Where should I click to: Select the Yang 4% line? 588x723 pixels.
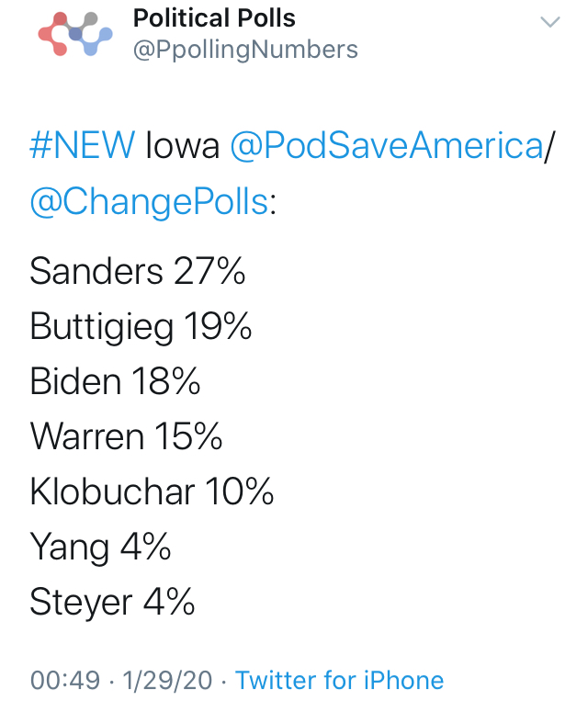(x=100, y=548)
